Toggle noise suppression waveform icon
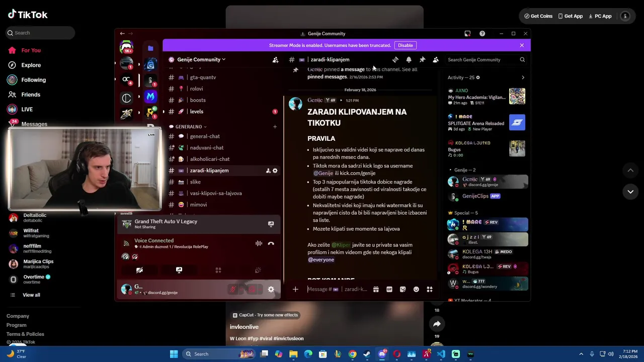The width and height of the screenshot is (644, 362). coord(259,243)
